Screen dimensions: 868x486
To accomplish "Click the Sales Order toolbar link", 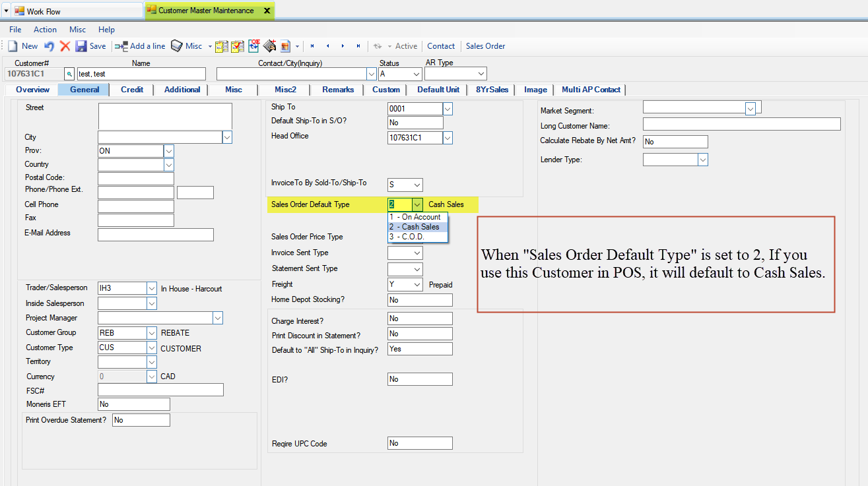I will [x=485, y=46].
